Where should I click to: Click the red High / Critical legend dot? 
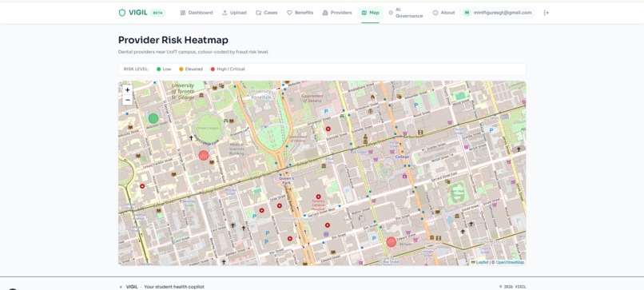[213, 69]
